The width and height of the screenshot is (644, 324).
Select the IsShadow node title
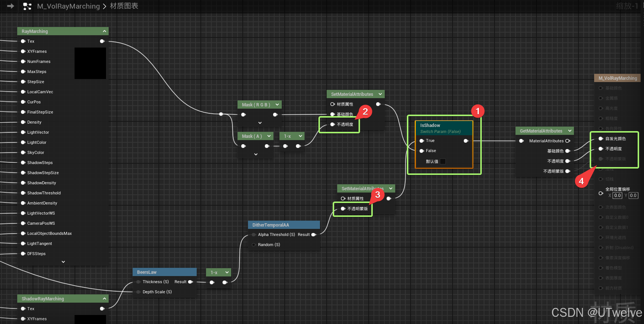pos(430,125)
